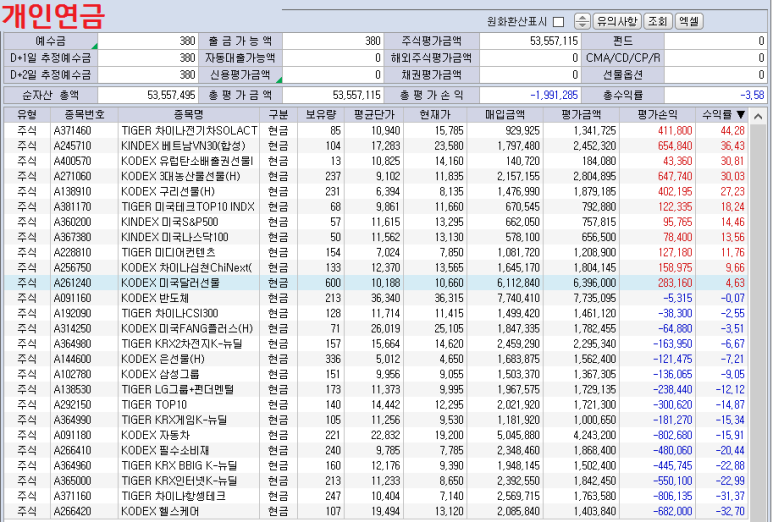Click the 총평가금액 value 53,557,115
The width and height of the screenshot is (773, 522).
pos(332,95)
